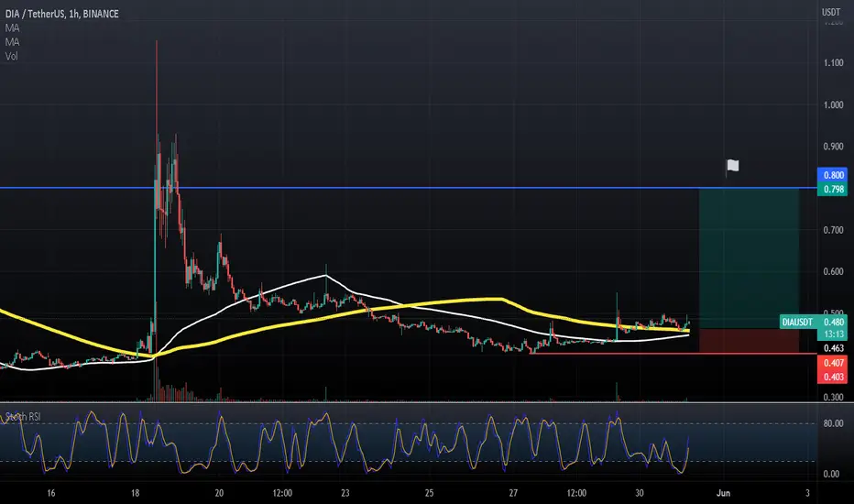
Task: Click the Stoch RSI indicator label
Action: coord(23,417)
